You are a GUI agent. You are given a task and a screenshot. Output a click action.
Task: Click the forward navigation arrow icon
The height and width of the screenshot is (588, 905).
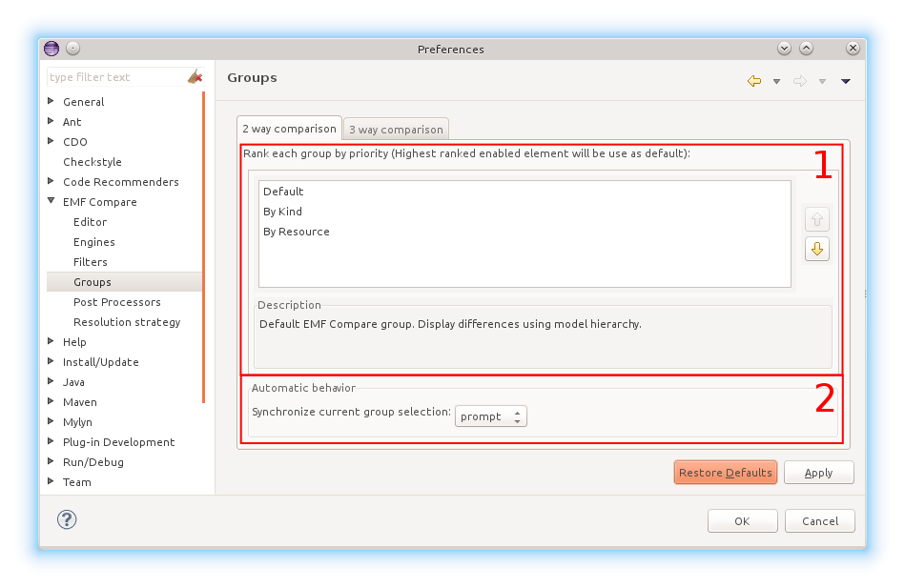[x=800, y=81]
